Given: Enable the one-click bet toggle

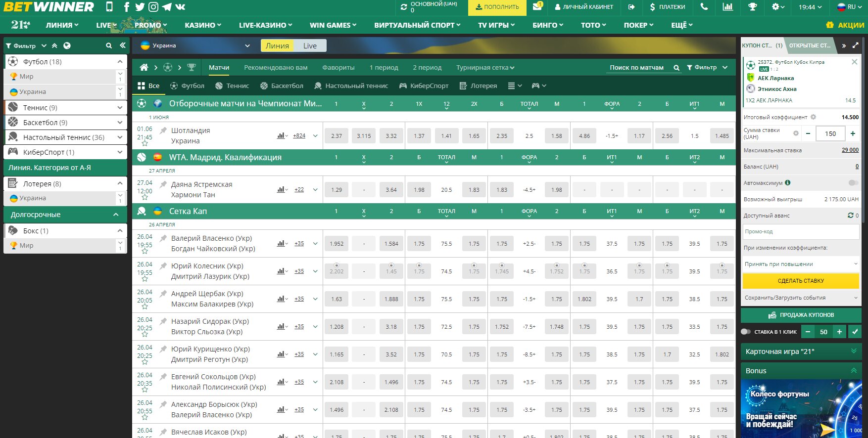Looking at the screenshot, I should (746, 332).
